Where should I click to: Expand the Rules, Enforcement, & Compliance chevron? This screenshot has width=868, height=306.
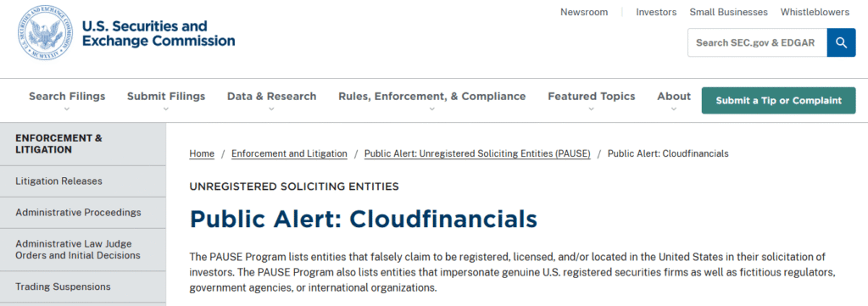(431, 109)
